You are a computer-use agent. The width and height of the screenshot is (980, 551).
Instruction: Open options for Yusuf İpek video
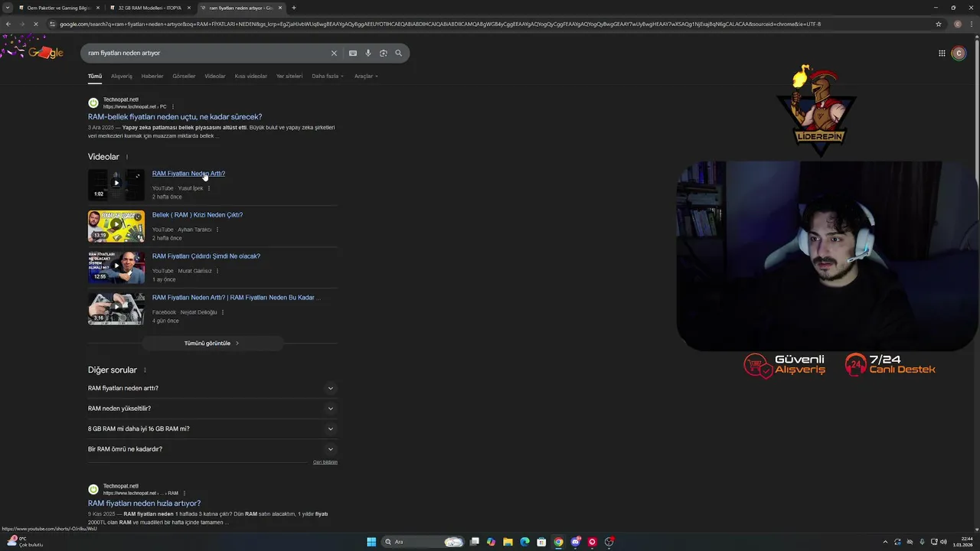click(x=209, y=188)
